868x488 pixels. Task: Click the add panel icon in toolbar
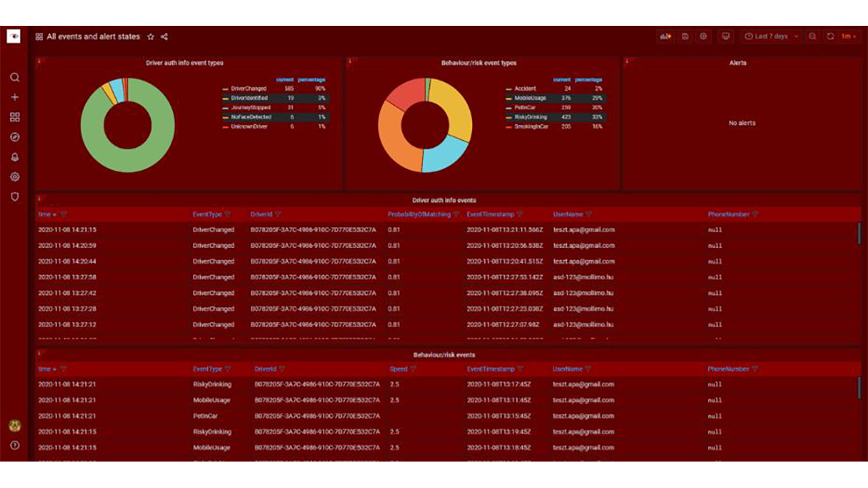pyautogui.click(x=665, y=37)
